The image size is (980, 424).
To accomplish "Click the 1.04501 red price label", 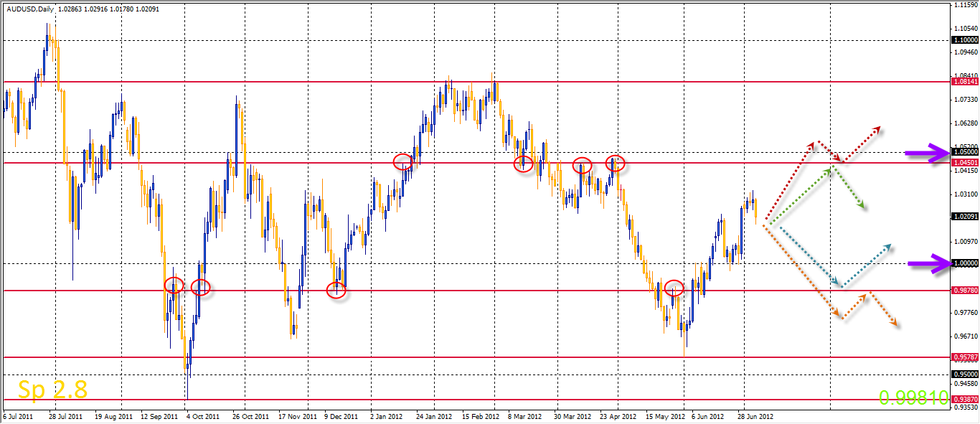I will tap(964, 163).
